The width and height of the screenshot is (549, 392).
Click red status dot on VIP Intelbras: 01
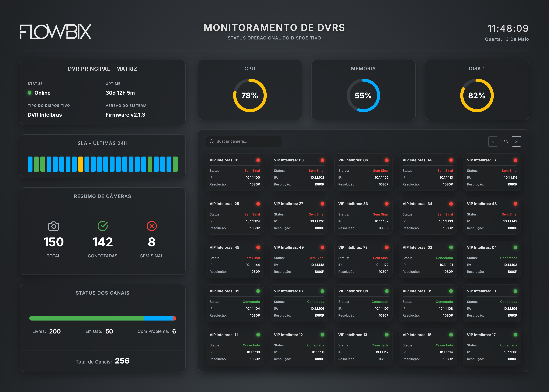[x=258, y=160]
